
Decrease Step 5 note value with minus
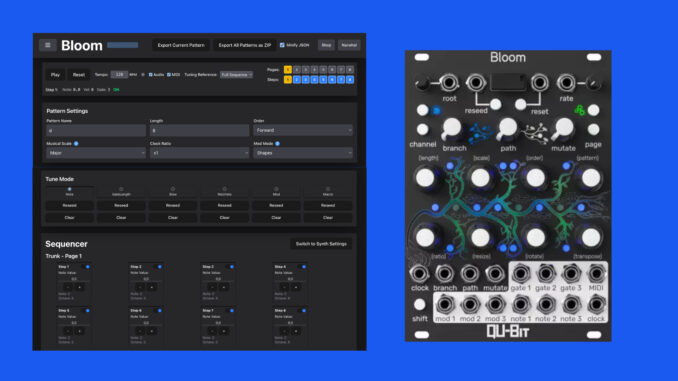[68, 331]
